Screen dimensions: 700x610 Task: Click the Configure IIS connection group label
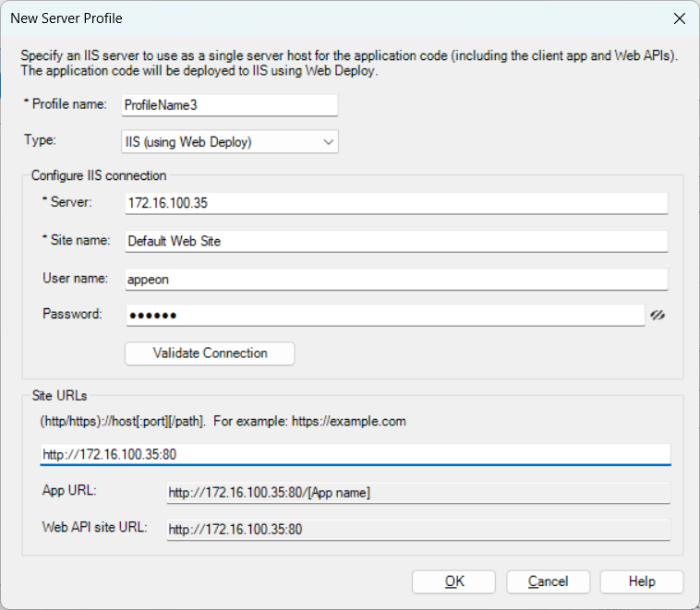[99, 175]
